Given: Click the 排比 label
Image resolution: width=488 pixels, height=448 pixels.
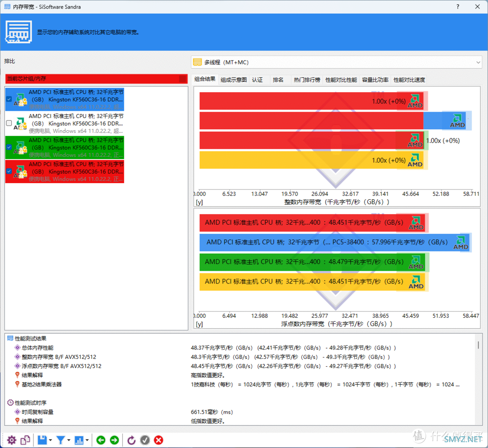Looking at the screenshot, I should tap(9, 61).
